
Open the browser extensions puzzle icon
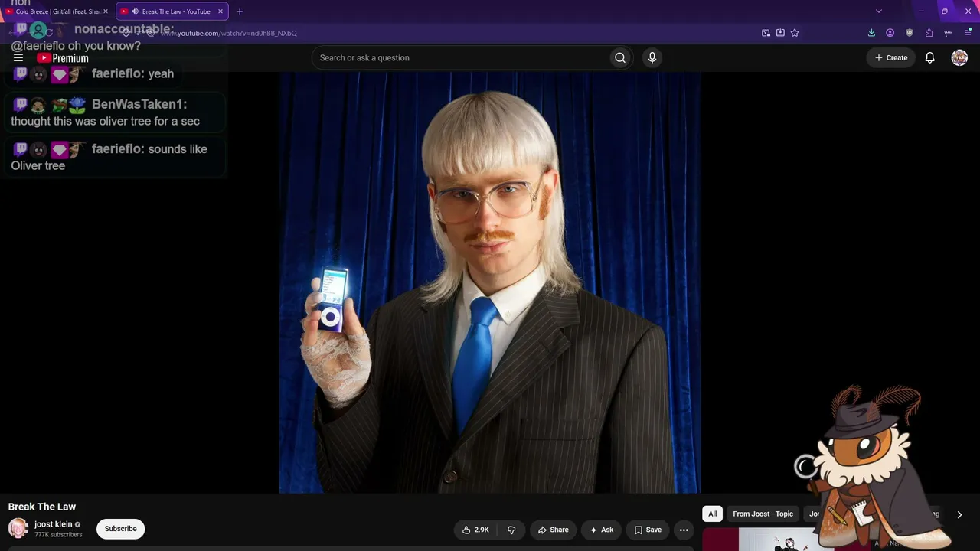[929, 33]
